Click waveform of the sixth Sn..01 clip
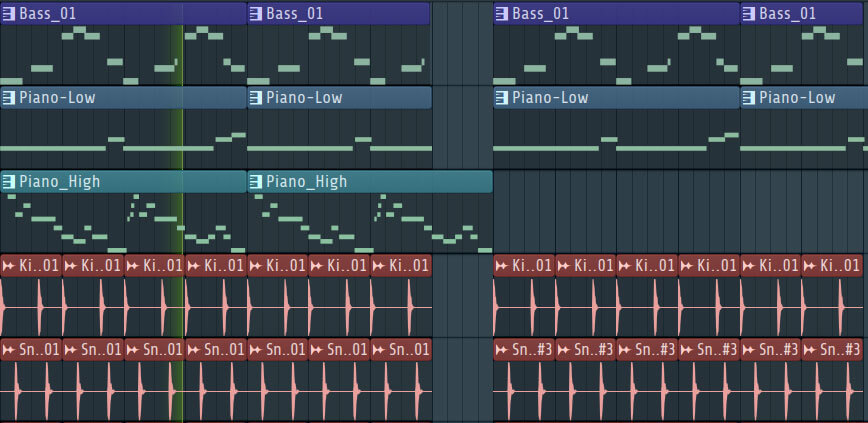Screen dimensions: 868x423 click(339, 390)
